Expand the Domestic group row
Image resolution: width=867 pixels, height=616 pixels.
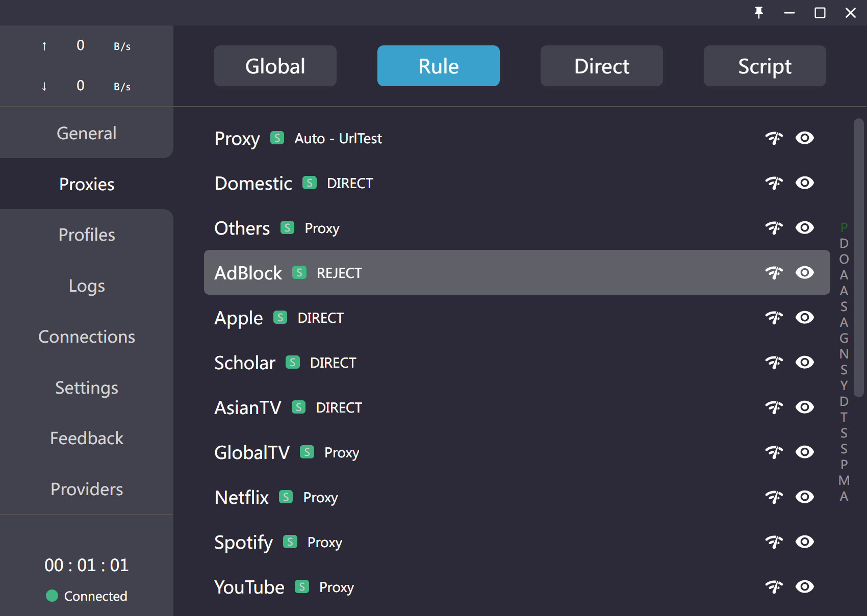[x=517, y=183]
